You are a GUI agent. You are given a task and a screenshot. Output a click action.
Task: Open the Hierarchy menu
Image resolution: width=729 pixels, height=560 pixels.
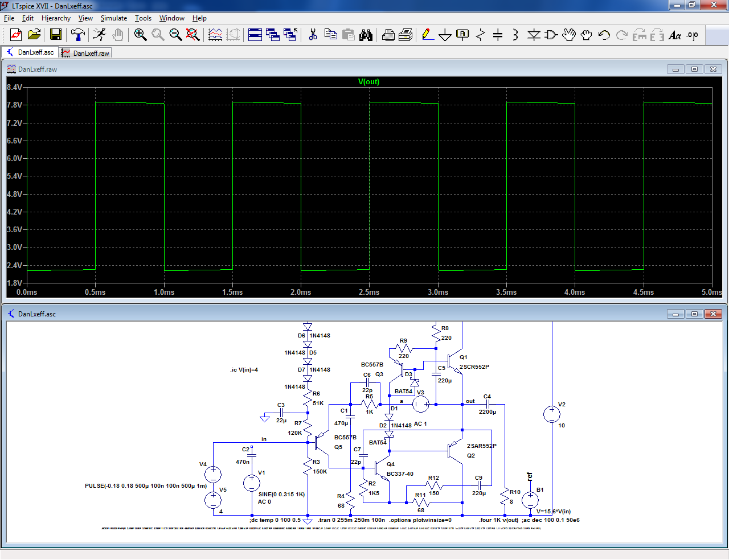[x=56, y=18]
